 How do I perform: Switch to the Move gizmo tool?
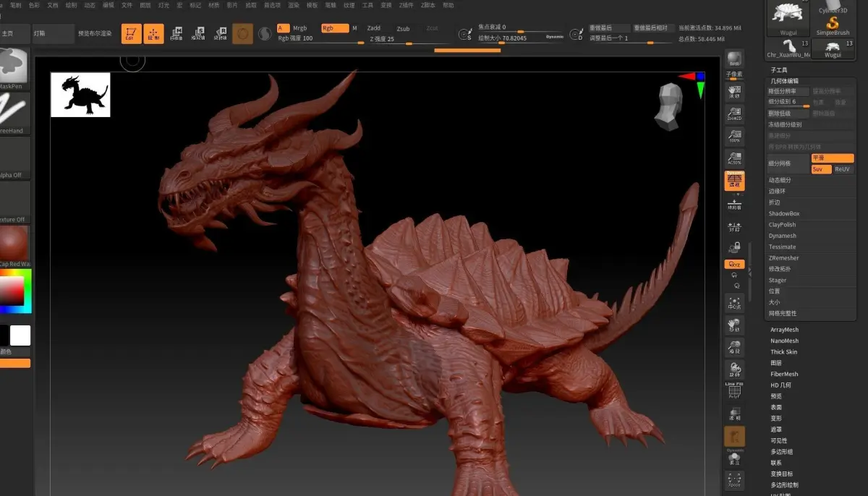[176, 33]
